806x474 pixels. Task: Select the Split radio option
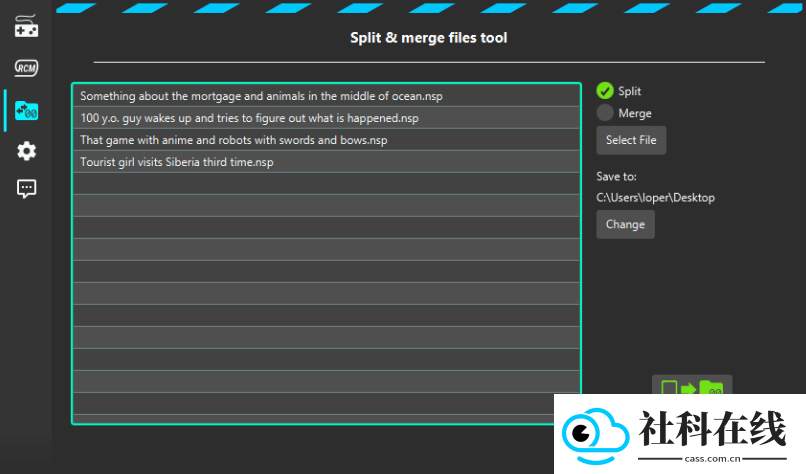(x=619, y=91)
